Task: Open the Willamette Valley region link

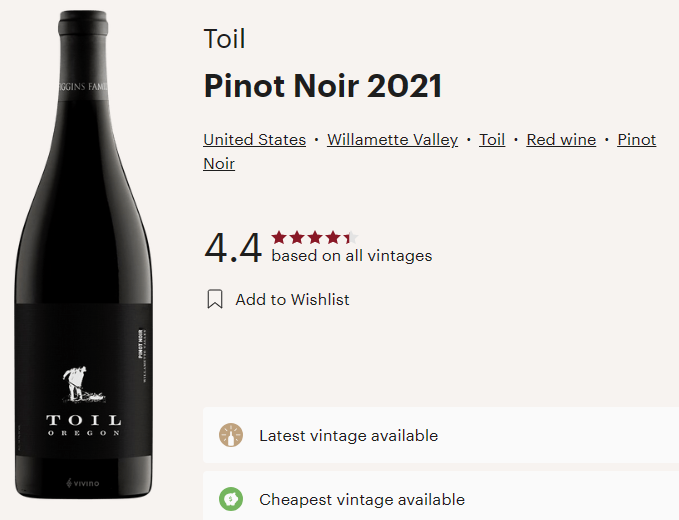Action: pyautogui.click(x=392, y=140)
